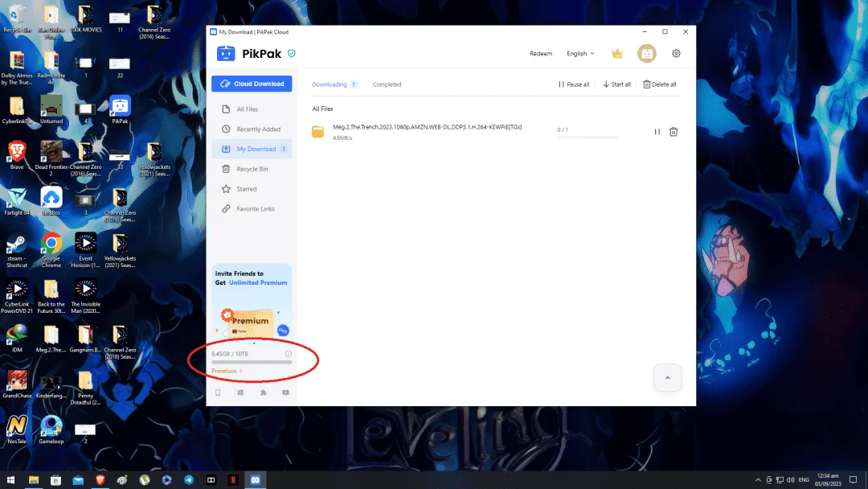Open the PikPak Recycle Bin section

pyautogui.click(x=252, y=169)
